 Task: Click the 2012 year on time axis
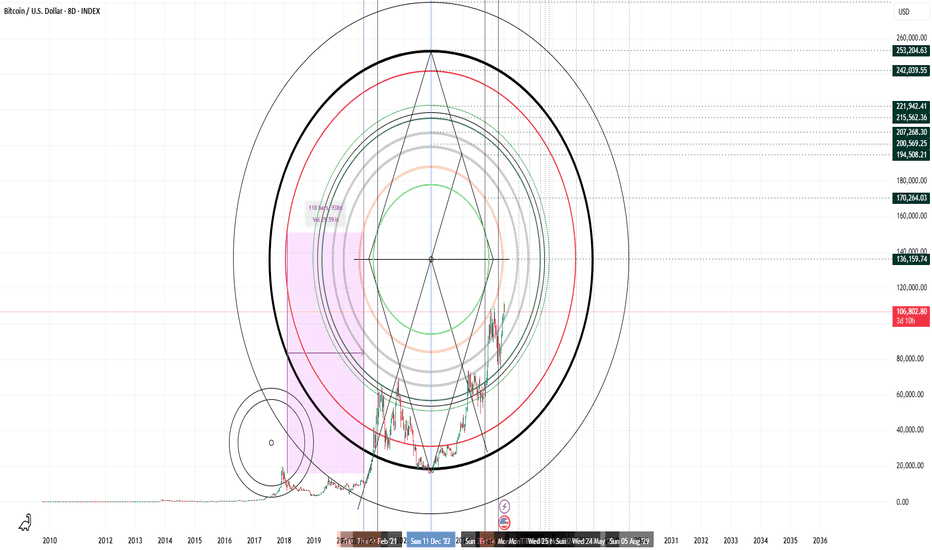coord(105,540)
